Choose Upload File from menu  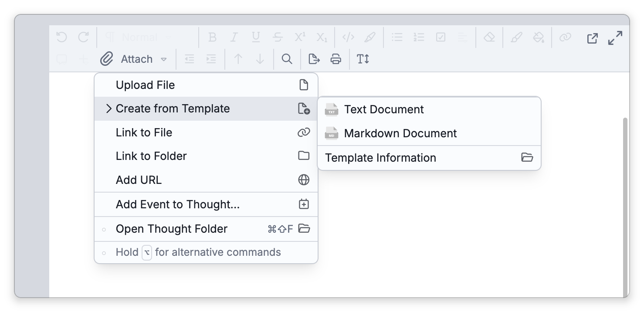(206, 85)
